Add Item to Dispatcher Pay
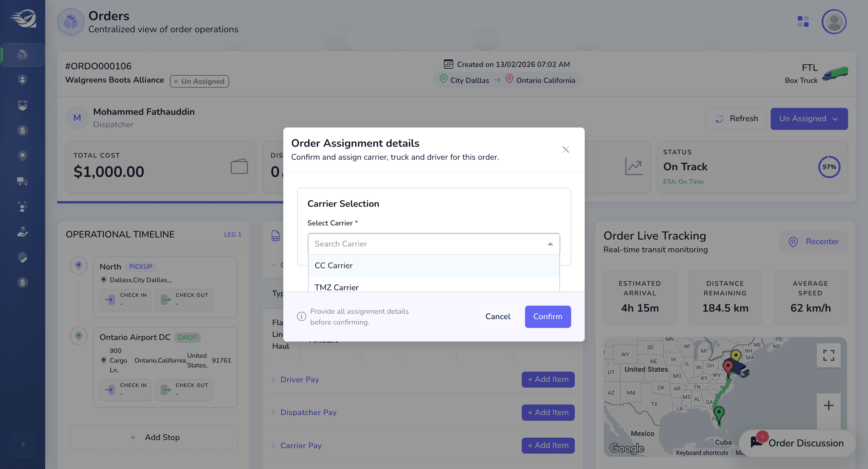 [548, 412]
